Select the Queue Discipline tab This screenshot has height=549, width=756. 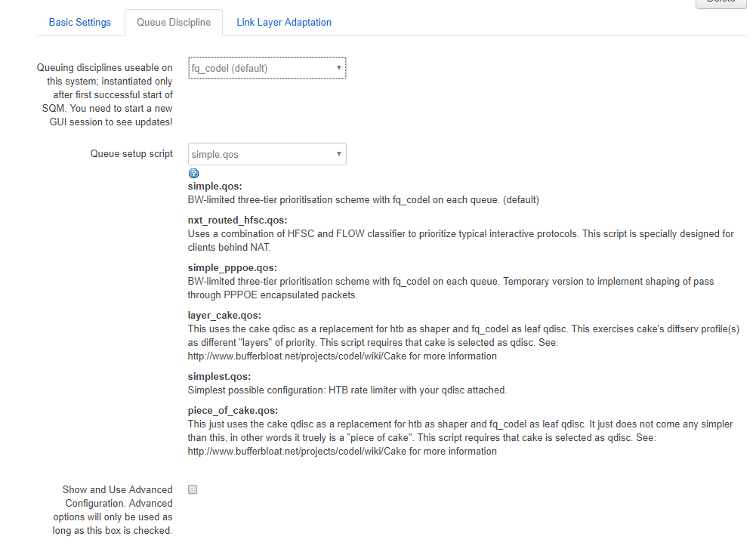click(174, 23)
